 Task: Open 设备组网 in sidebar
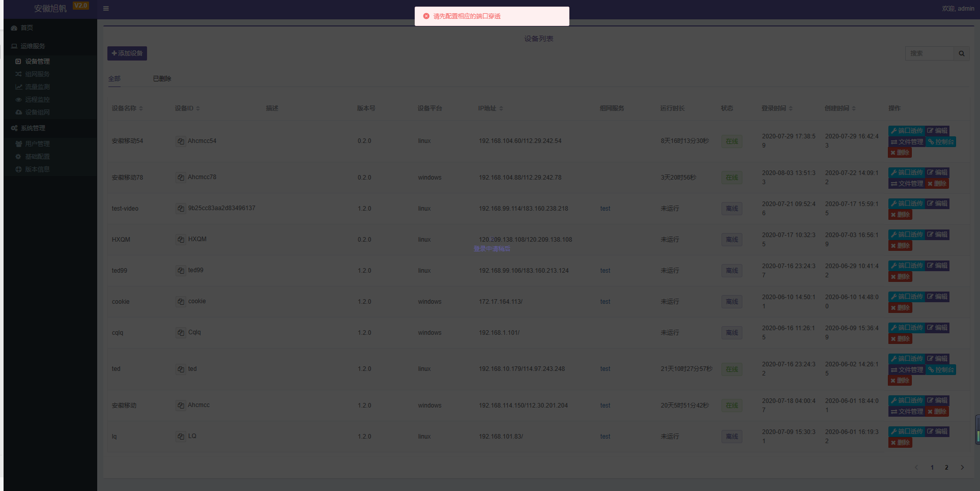click(50, 112)
